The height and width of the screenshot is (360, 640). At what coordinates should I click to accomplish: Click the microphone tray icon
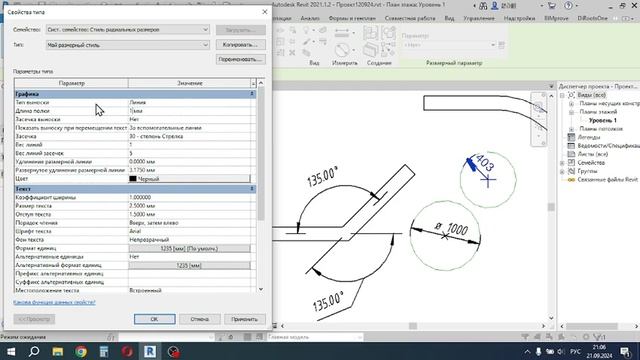pos(538,351)
